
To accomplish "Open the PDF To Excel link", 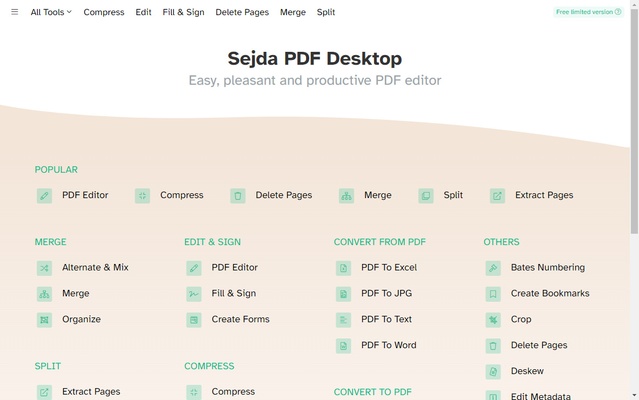I will coord(389,267).
